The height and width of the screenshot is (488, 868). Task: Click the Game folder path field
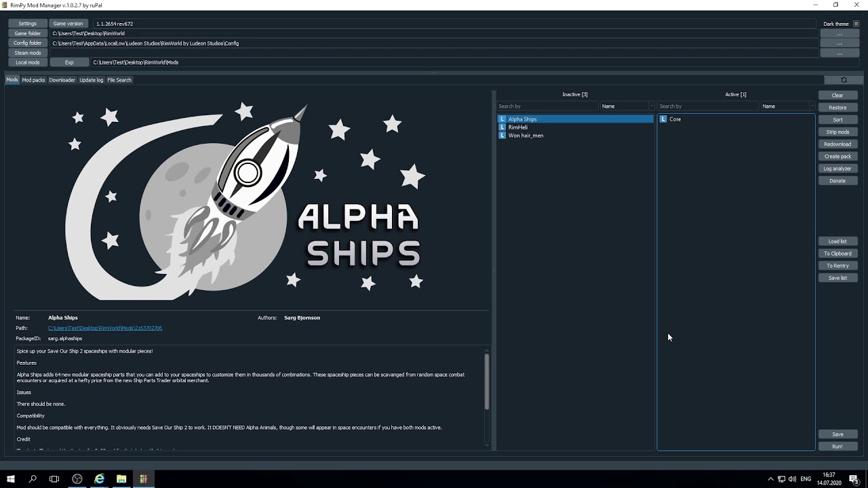pos(433,33)
